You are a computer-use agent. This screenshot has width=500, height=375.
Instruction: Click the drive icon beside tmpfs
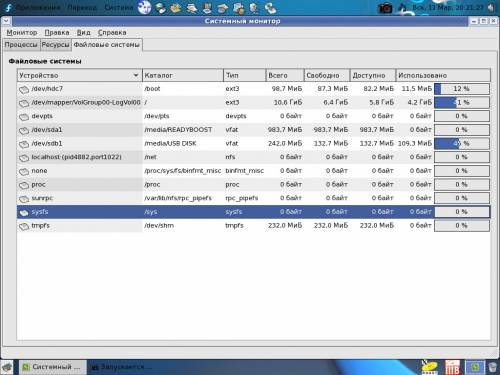(24, 226)
